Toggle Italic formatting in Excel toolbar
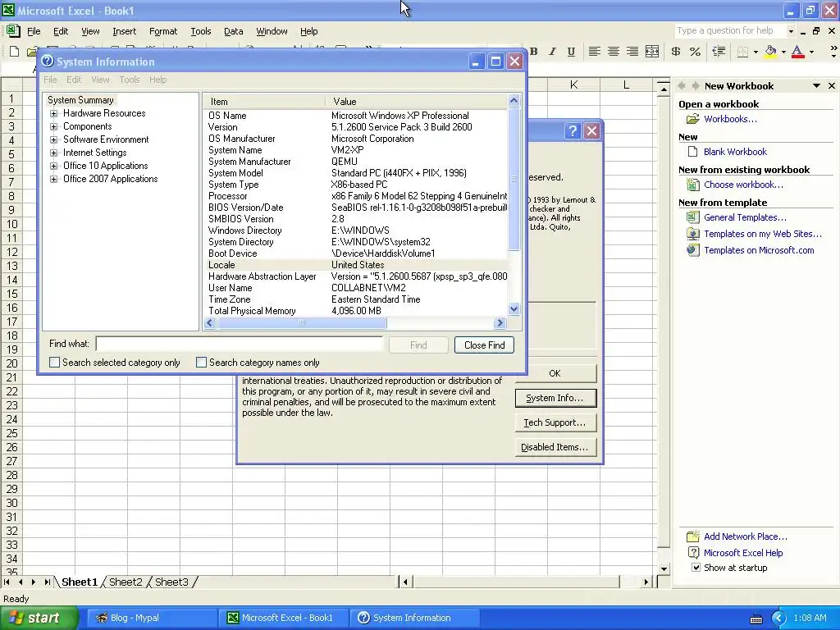Image resolution: width=840 pixels, height=630 pixels. (x=552, y=52)
